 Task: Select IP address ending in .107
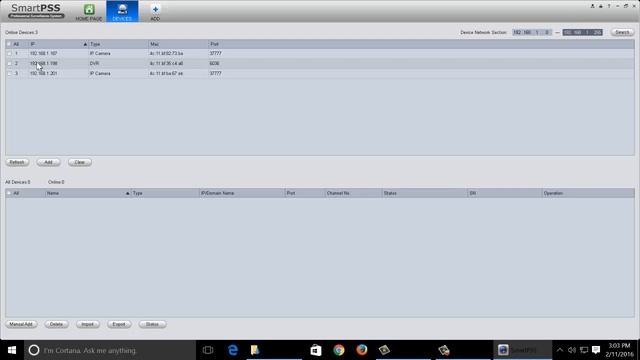point(44,53)
